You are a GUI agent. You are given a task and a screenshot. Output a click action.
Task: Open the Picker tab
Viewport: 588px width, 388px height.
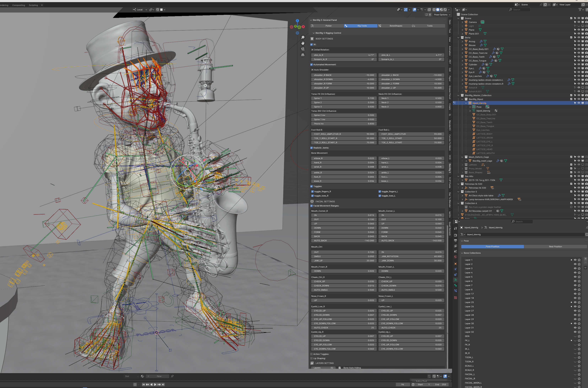pyautogui.click(x=328, y=26)
